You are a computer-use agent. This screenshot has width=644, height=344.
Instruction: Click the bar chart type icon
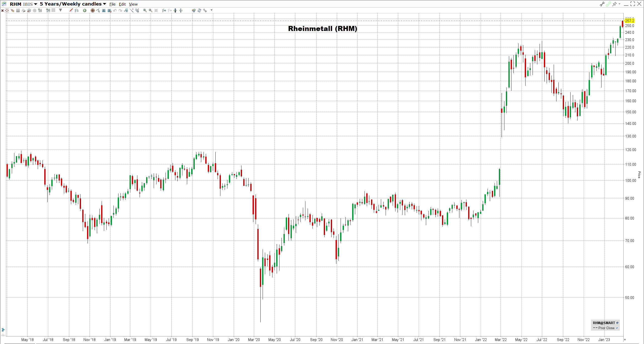click(77, 11)
